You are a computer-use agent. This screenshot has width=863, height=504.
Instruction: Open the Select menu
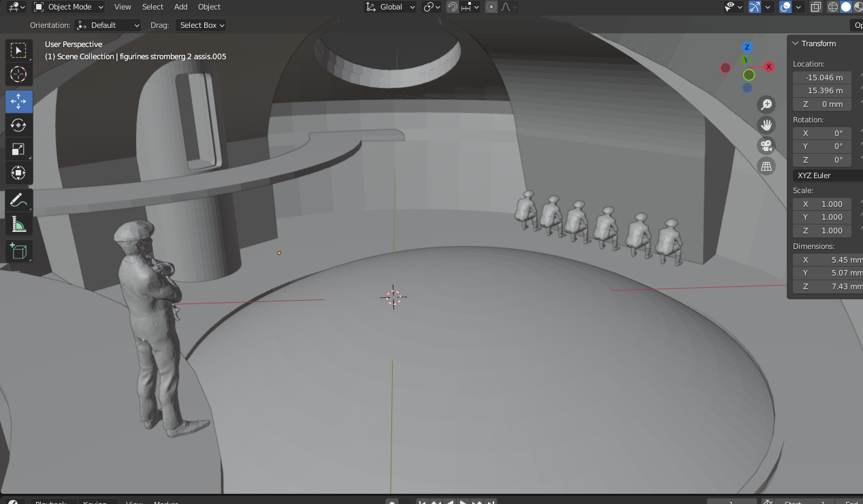pyautogui.click(x=152, y=7)
